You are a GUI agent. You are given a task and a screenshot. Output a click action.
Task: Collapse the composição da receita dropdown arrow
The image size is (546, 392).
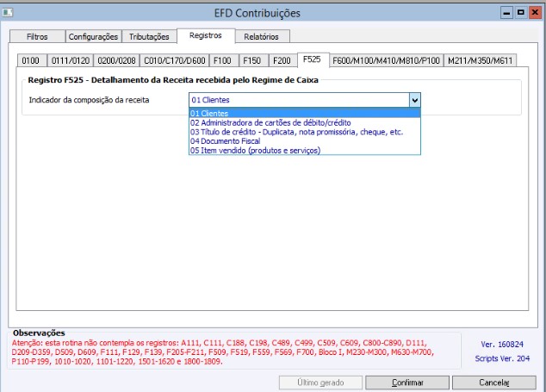415,100
